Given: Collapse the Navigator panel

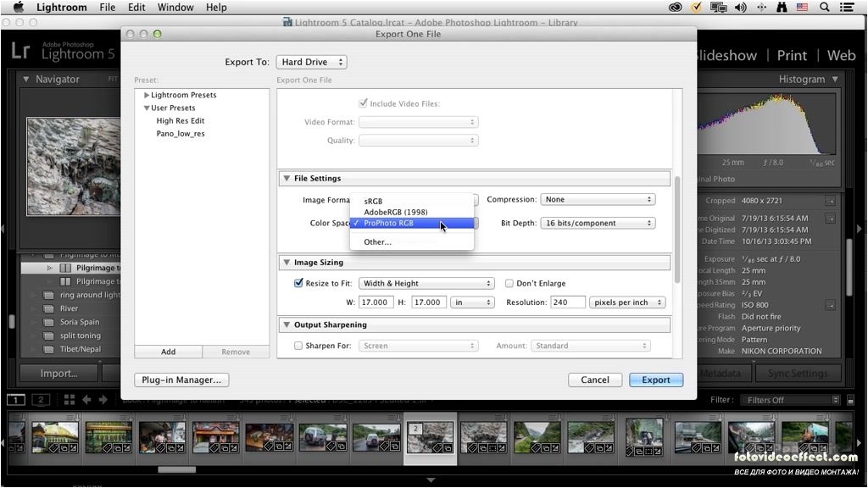Looking at the screenshot, I should [x=25, y=79].
